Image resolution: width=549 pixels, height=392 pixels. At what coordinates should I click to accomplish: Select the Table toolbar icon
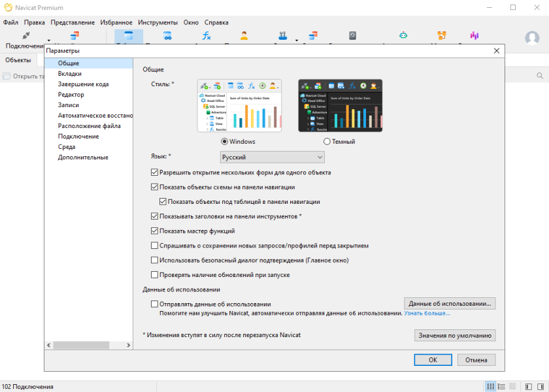(129, 35)
